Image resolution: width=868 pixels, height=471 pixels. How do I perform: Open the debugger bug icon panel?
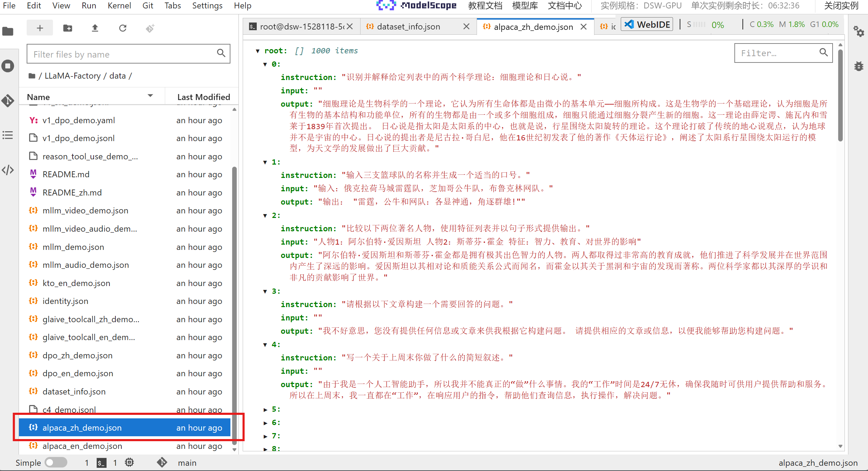coord(859,66)
